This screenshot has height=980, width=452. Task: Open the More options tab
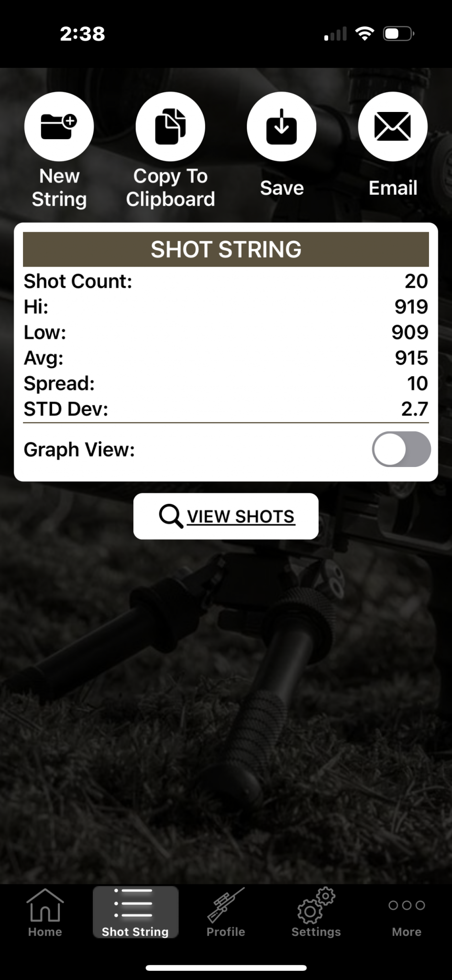click(407, 913)
